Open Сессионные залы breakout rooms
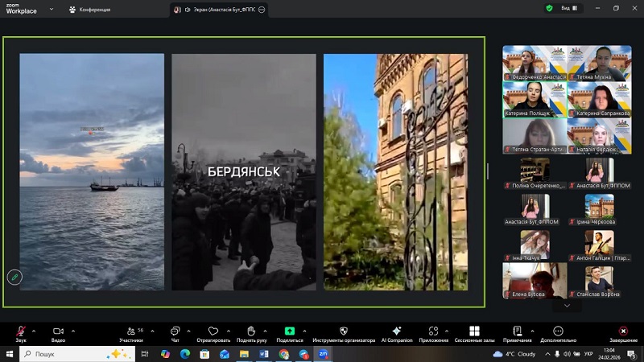 tap(474, 331)
